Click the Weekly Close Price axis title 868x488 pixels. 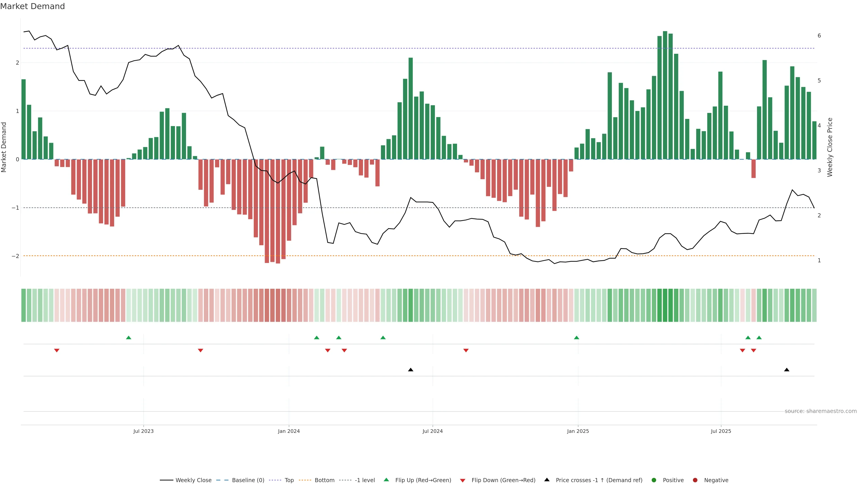click(x=830, y=147)
